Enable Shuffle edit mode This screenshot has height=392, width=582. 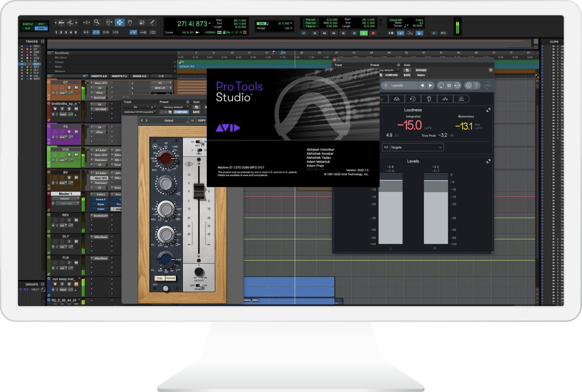pyautogui.click(x=28, y=24)
